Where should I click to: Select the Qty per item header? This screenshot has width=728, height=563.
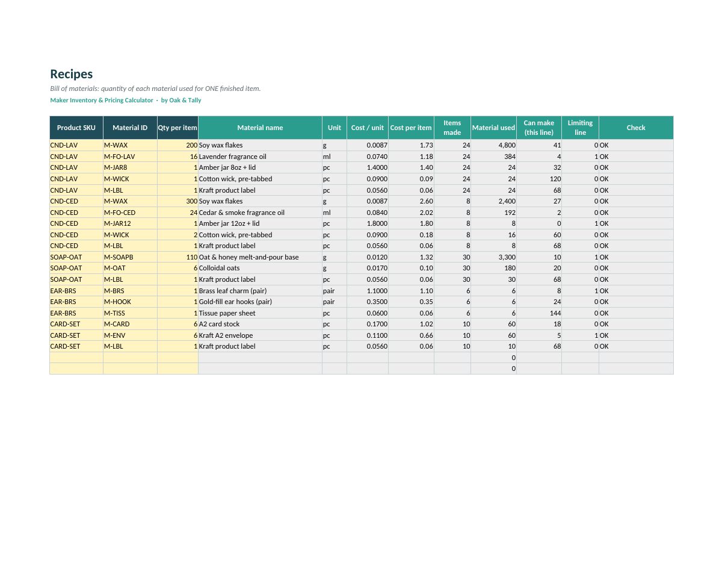(x=177, y=128)
